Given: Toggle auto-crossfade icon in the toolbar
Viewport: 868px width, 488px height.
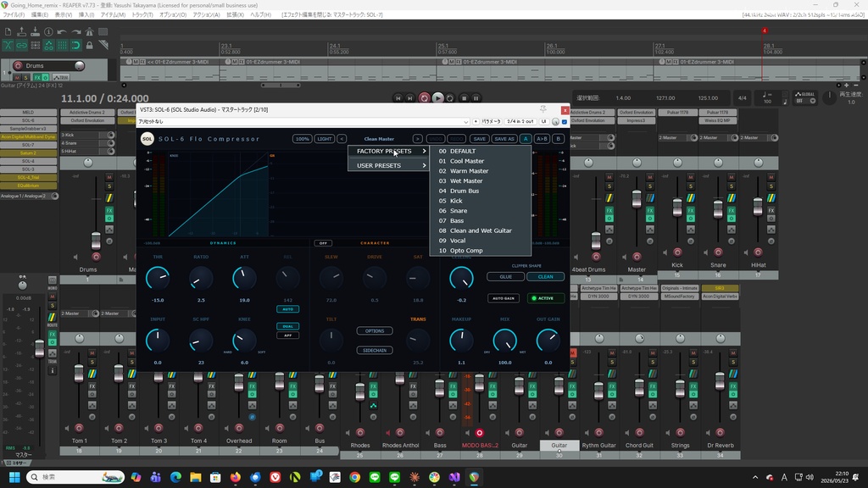Looking at the screenshot, I should (8, 46).
